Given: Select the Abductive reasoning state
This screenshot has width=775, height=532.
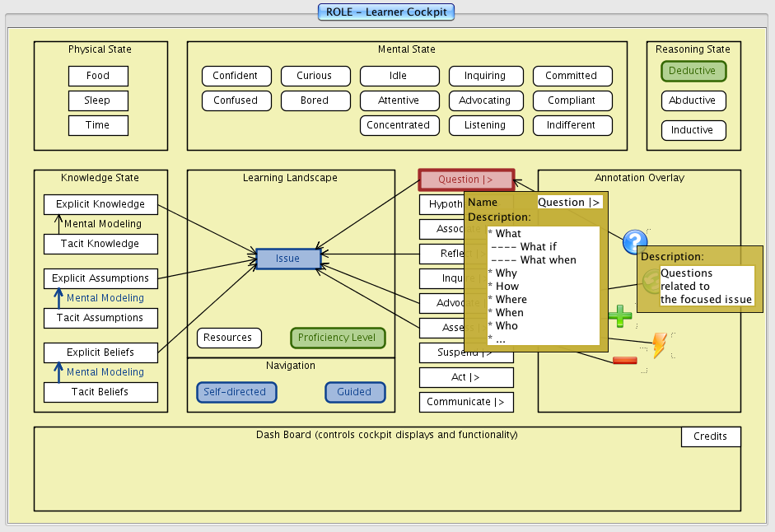Looking at the screenshot, I should pyautogui.click(x=693, y=101).
